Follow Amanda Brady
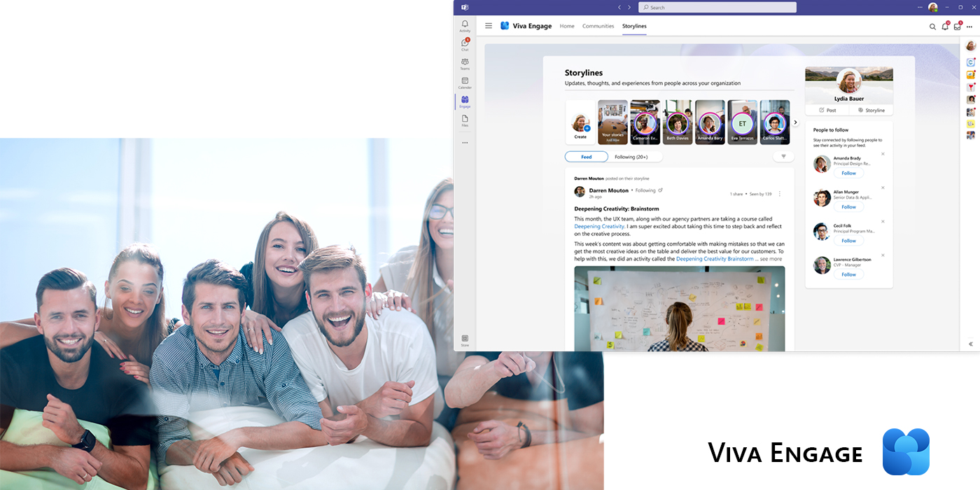 click(x=848, y=173)
